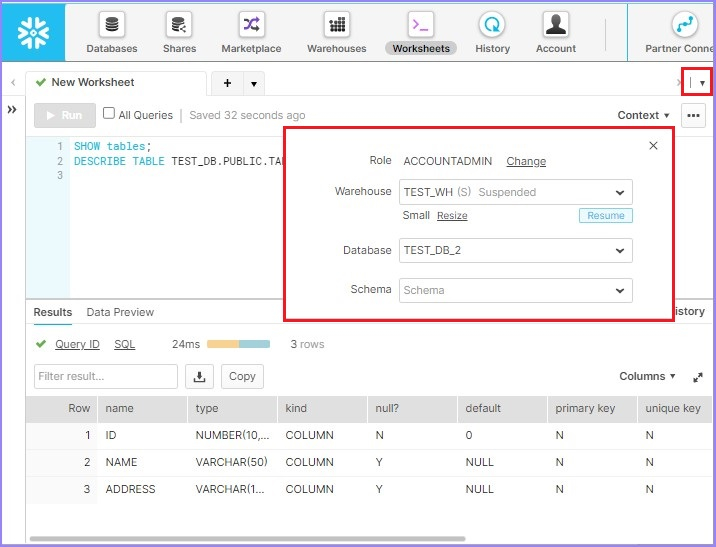Open the Account page
Screen dimensions: 716x547
[556, 32]
